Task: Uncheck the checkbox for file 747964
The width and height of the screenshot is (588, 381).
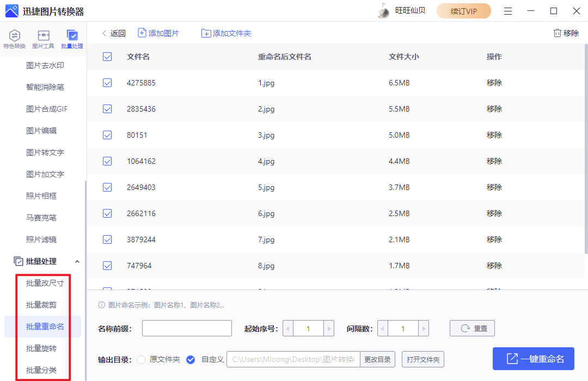Action: click(x=107, y=266)
